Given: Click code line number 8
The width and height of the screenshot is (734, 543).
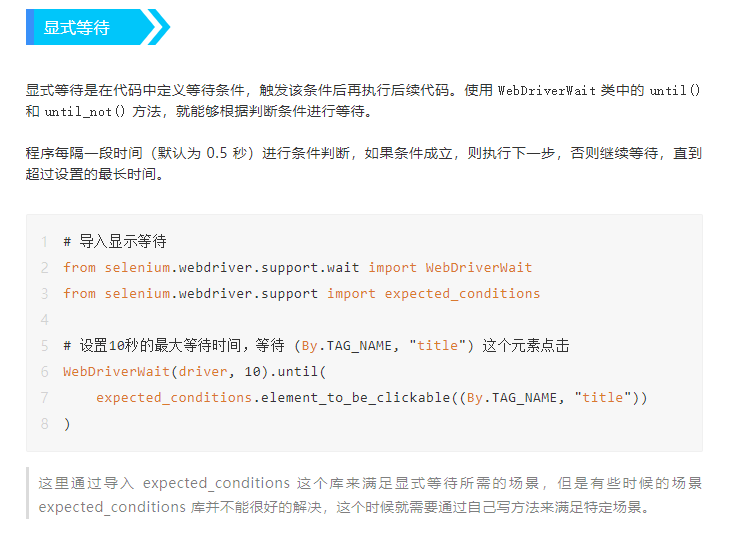Looking at the screenshot, I should (44, 424).
